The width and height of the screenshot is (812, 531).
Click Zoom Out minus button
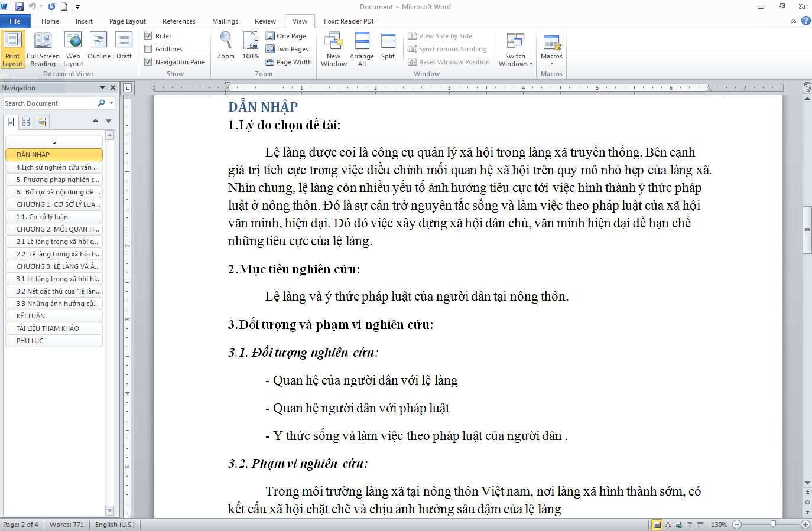[x=737, y=525]
